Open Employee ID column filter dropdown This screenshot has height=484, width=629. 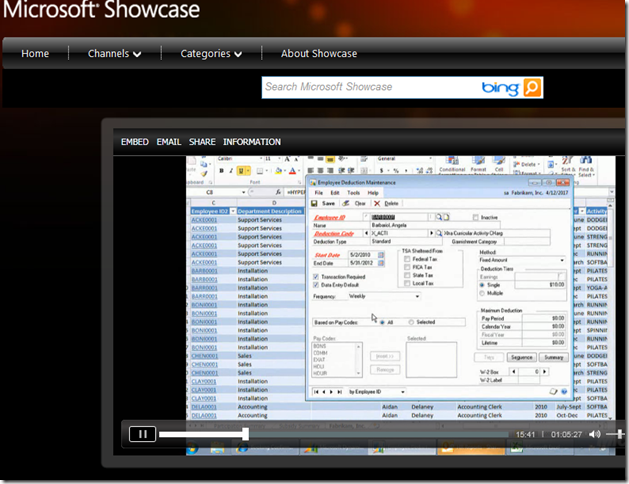(x=233, y=211)
